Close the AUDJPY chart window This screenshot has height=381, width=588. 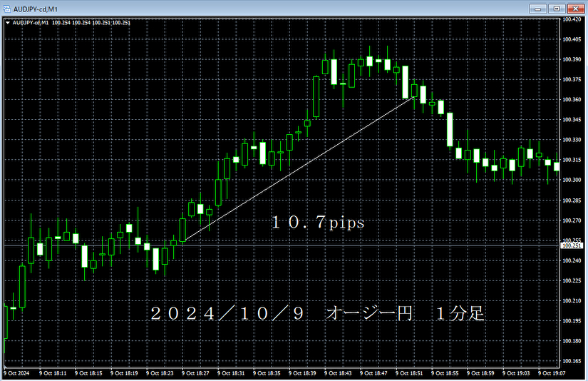tap(575, 9)
